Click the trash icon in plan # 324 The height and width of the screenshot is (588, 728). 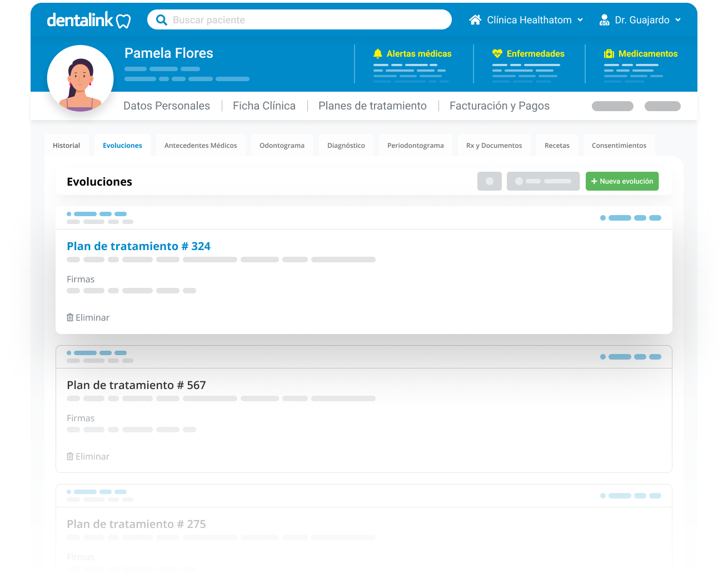coord(70,317)
